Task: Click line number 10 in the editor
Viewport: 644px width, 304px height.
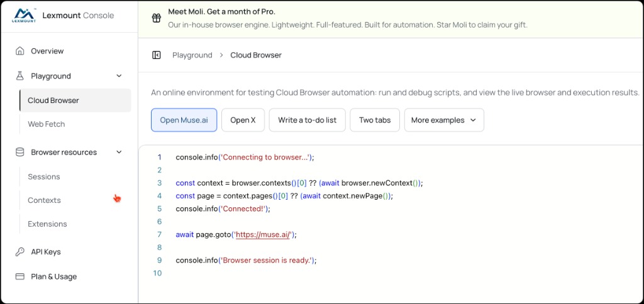Action: [157, 273]
